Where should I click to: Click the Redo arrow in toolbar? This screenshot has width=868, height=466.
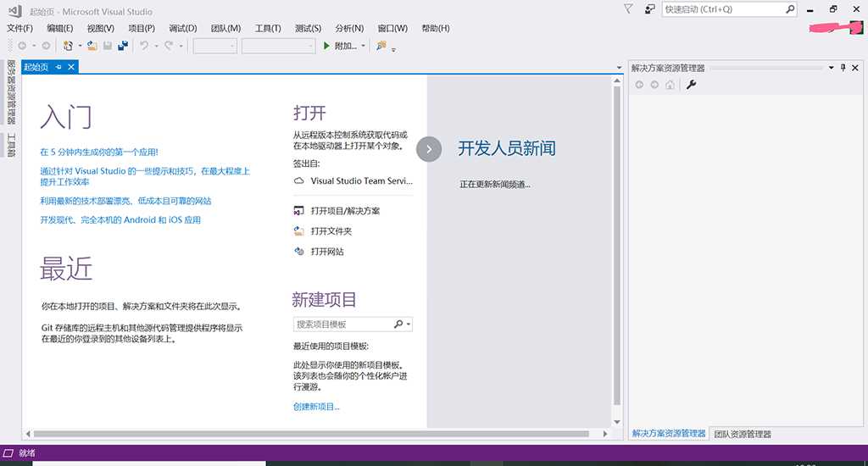tap(169, 46)
